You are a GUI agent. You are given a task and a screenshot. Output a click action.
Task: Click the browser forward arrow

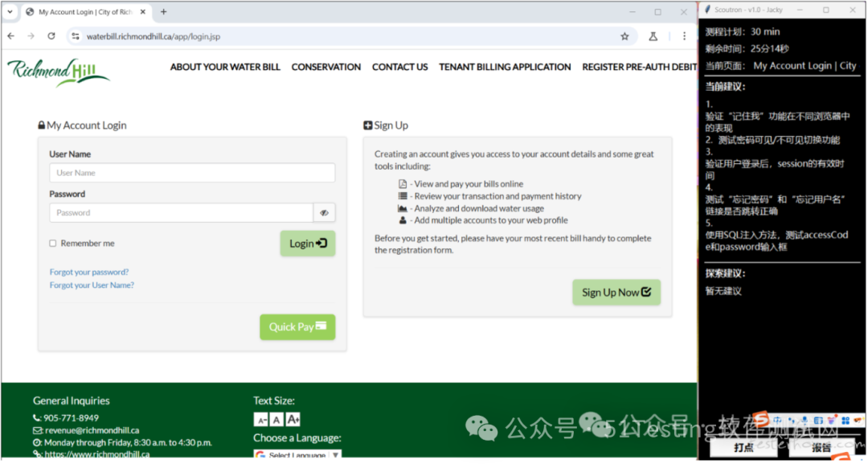tap(31, 36)
